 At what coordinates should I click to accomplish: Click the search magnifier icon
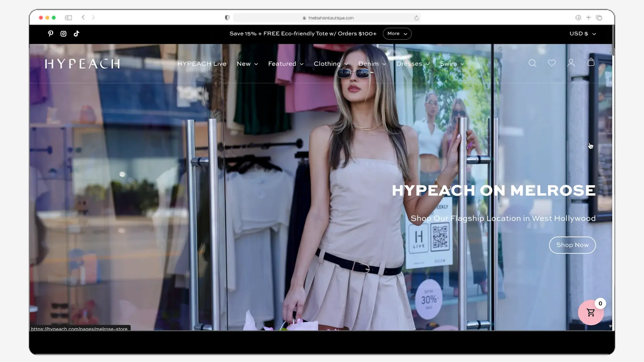532,63
